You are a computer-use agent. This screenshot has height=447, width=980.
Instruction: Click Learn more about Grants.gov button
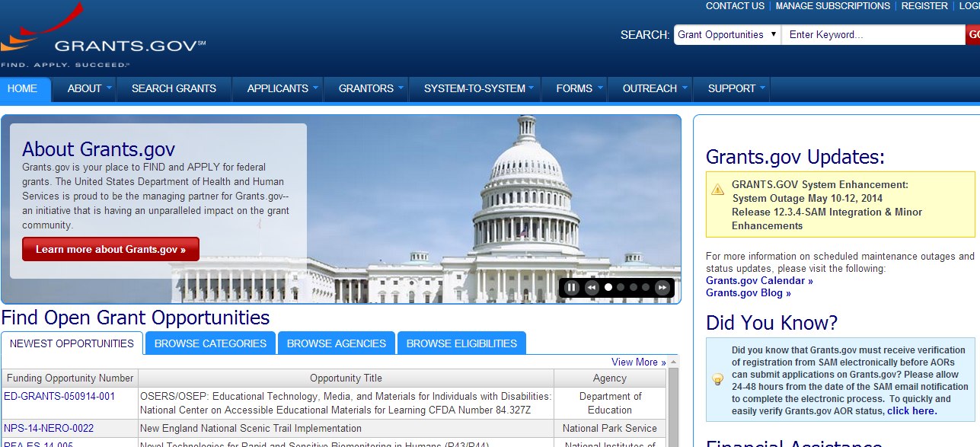click(110, 249)
